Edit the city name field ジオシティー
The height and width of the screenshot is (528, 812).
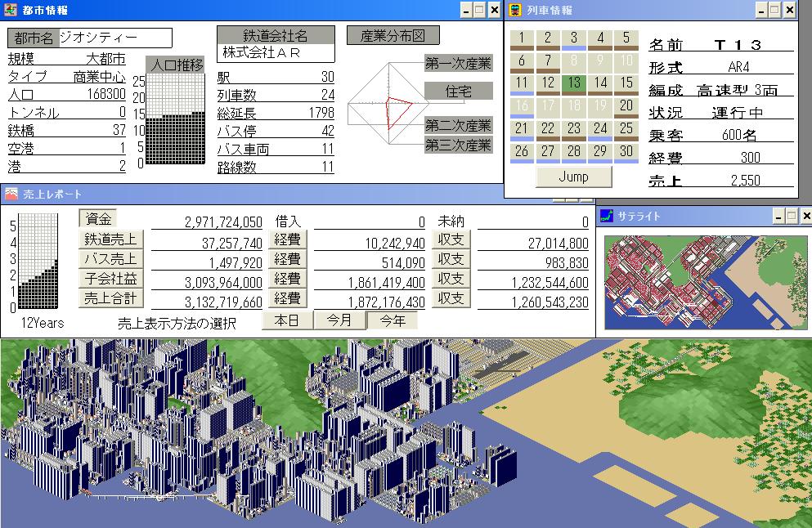[x=115, y=38]
